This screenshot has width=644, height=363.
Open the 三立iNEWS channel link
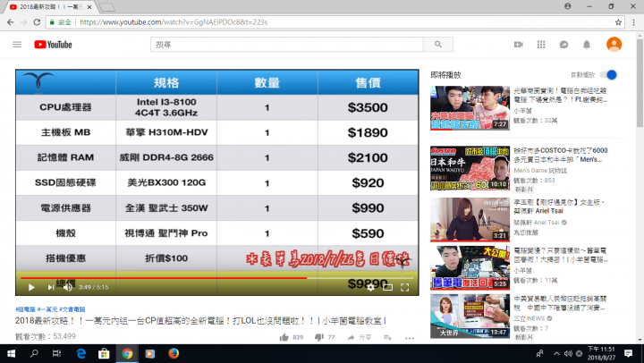click(x=530, y=318)
